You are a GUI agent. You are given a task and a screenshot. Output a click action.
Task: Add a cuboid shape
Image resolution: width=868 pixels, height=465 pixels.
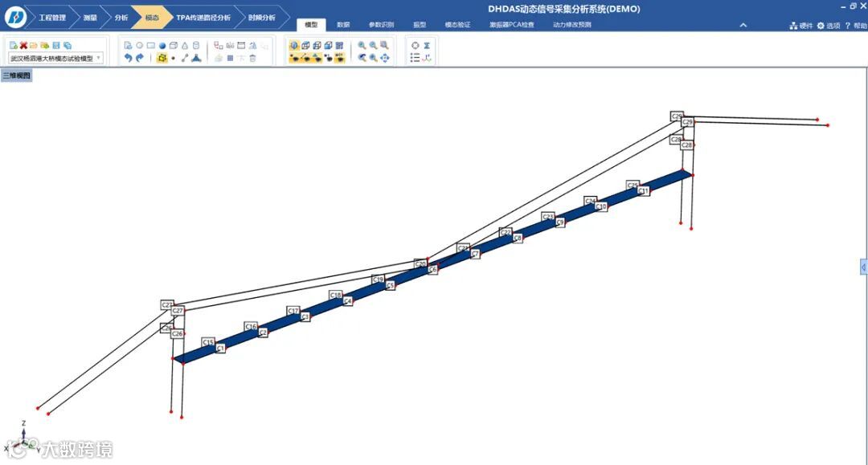coord(174,45)
